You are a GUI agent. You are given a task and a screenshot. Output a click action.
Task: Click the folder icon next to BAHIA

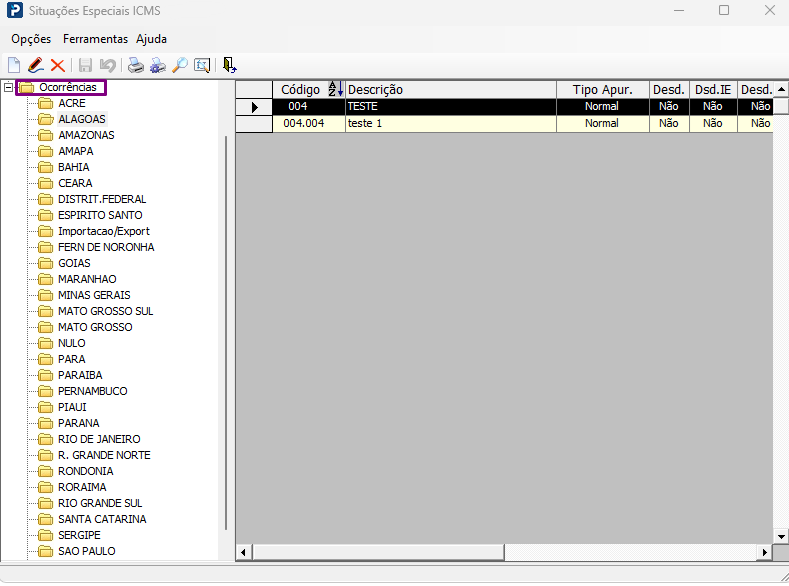pyautogui.click(x=46, y=168)
